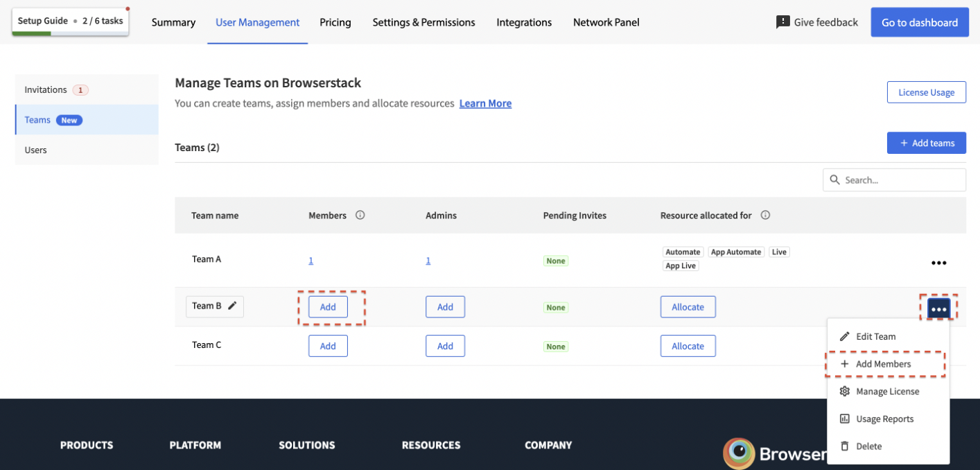Open the three-dot menu for Team A
This screenshot has width=980, height=470.
[x=938, y=263]
